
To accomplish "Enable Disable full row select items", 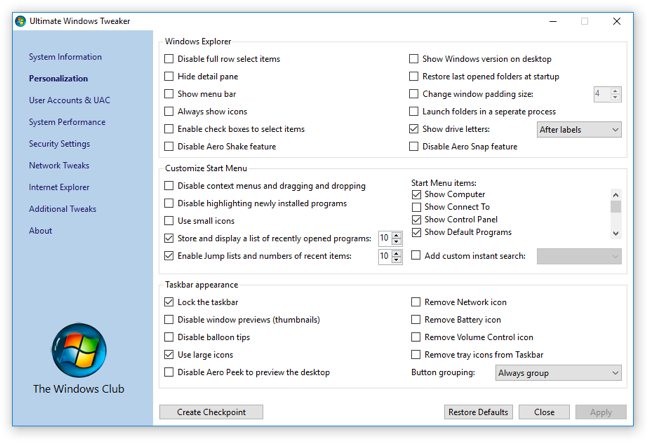I will [169, 59].
